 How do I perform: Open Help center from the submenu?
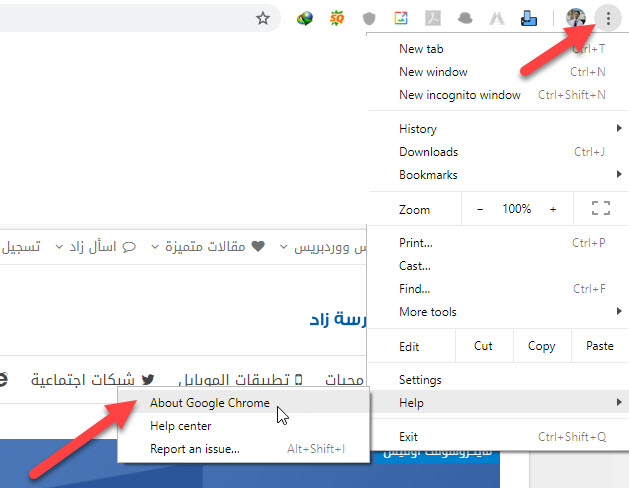243,426
